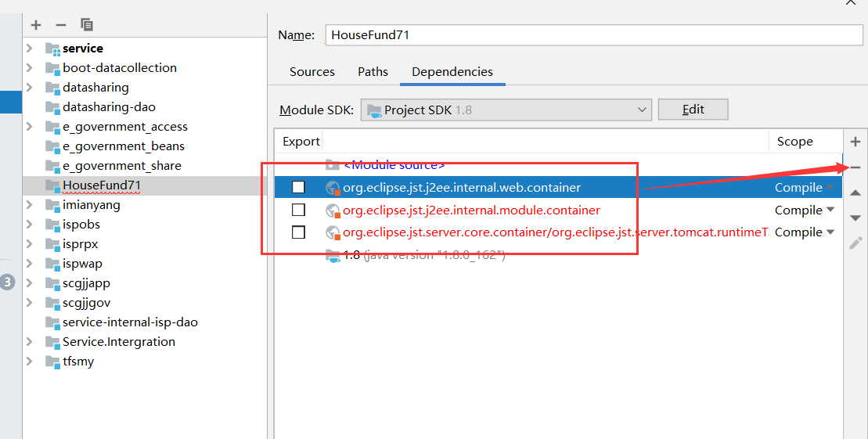The height and width of the screenshot is (439, 868).
Task: Select the datasharing-dao module
Action: pyautogui.click(x=109, y=107)
